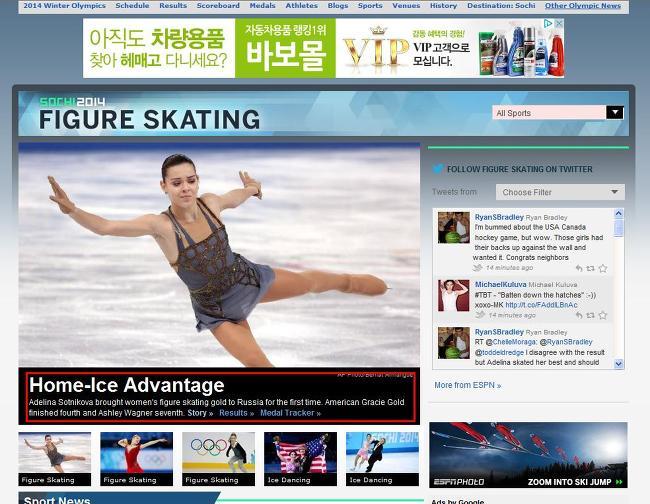Open the @ChelleMoraga mention link
This screenshot has width=650, height=504.
(511, 342)
